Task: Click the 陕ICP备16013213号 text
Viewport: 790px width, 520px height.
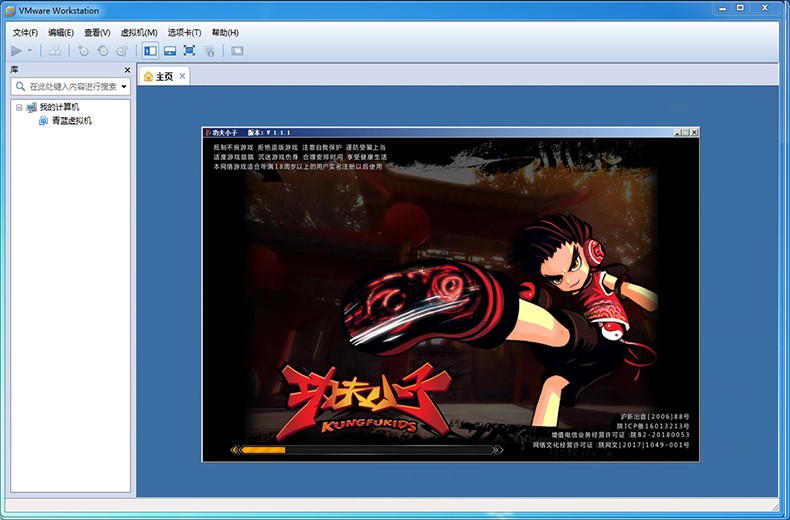Action: click(652, 426)
